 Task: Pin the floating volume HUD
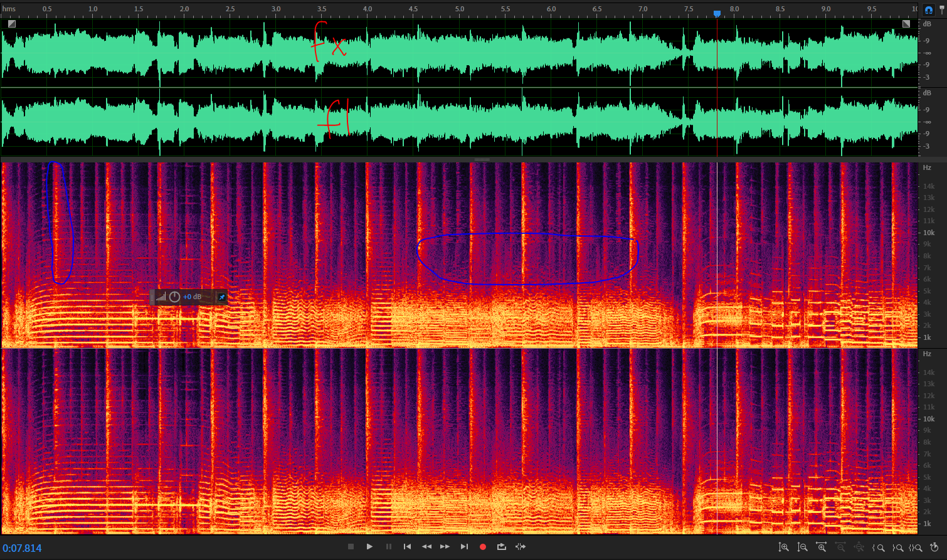coord(221,297)
